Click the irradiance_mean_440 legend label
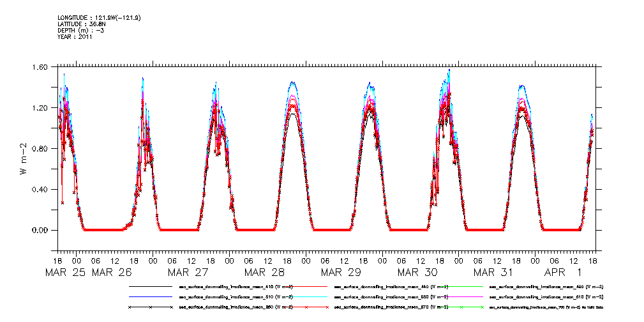644x322 pixels. click(391, 287)
